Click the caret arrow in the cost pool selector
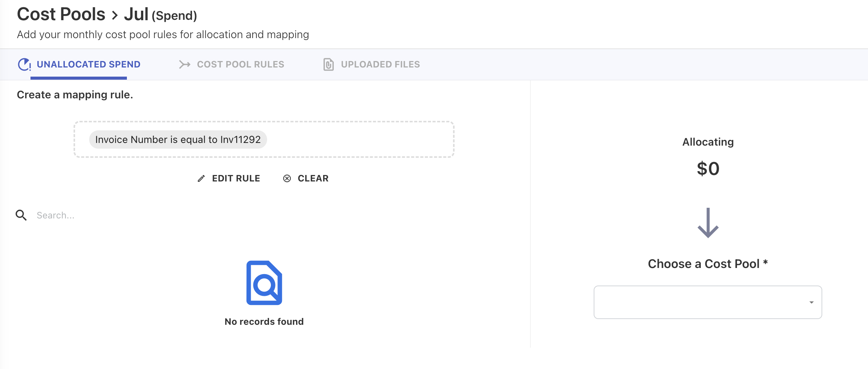868x369 pixels. click(811, 302)
